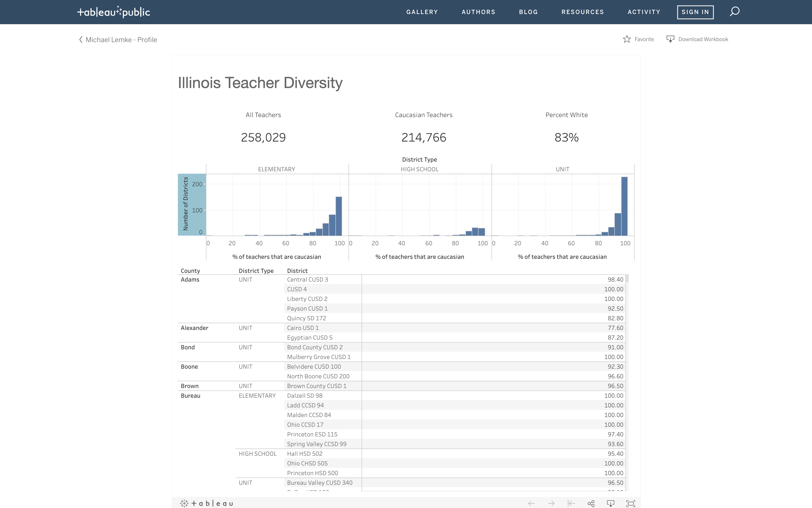Click the County column header
The height and width of the screenshot is (508, 812).
click(190, 271)
